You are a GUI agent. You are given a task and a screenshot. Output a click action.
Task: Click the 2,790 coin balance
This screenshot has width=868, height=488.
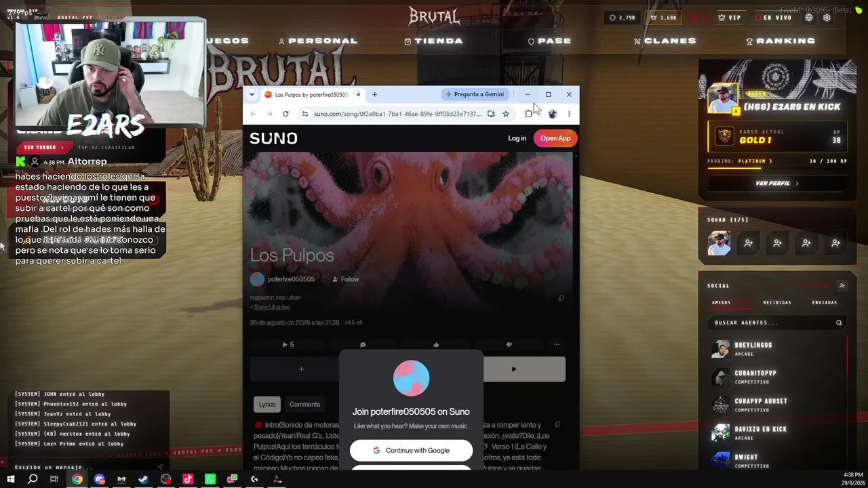[x=623, y=18]
